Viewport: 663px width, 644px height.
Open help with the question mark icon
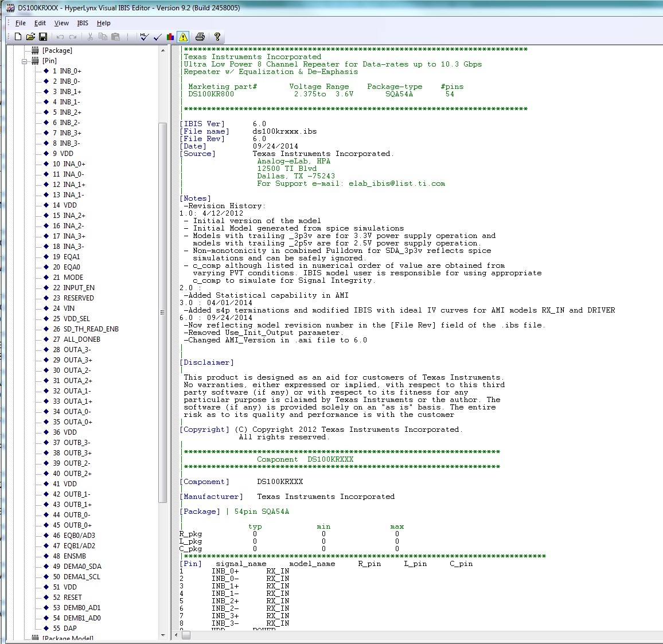click(x=217, y=37)
